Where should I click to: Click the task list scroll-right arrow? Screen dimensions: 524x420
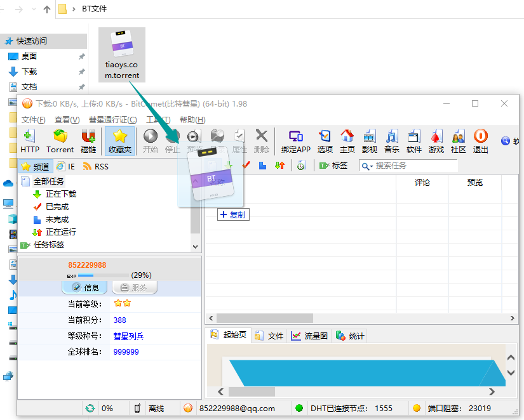513,318
